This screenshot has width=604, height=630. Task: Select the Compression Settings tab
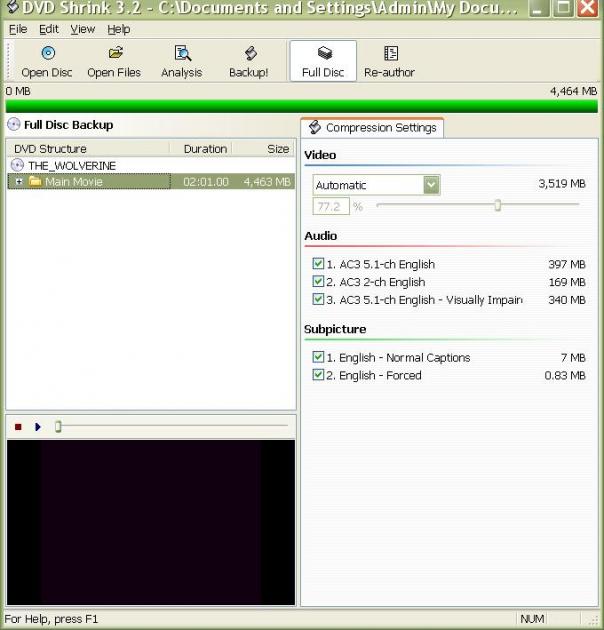coord(373,128)
